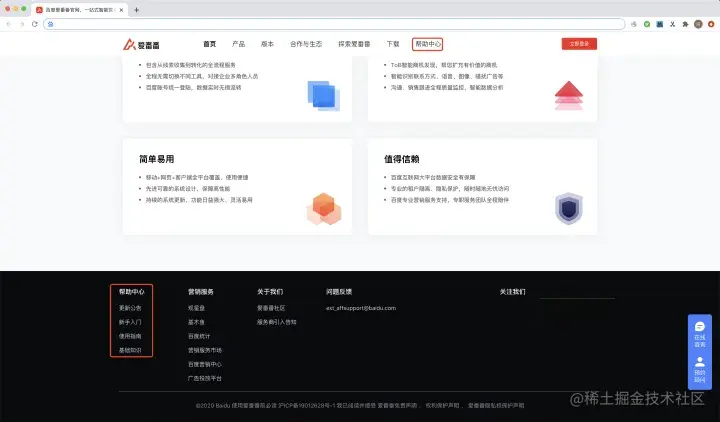
Task: Click the ext_affsupport@baidu.com email address
Action: (361, 308)
